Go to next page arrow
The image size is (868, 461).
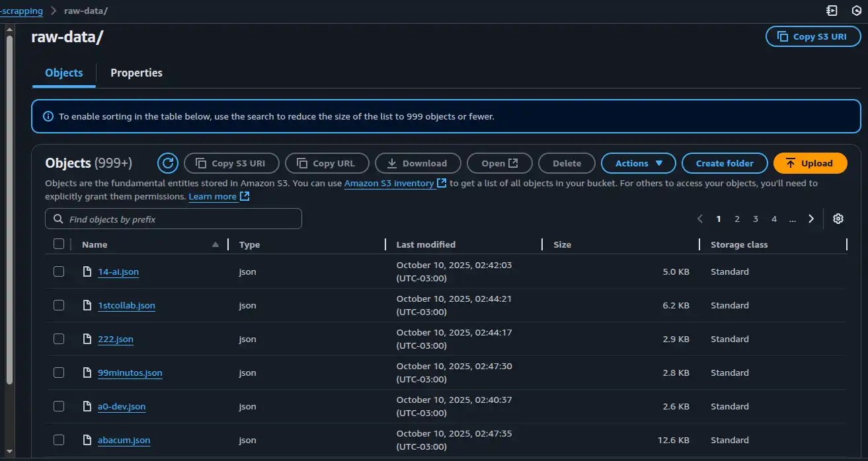pyautogui.click(x=811, y=219)
